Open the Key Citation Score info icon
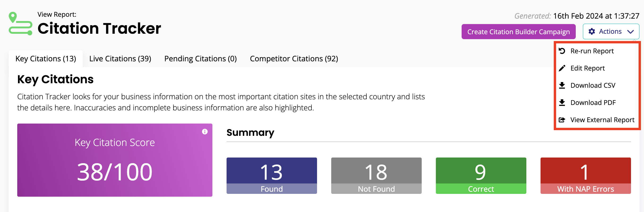 coord(205,131)
